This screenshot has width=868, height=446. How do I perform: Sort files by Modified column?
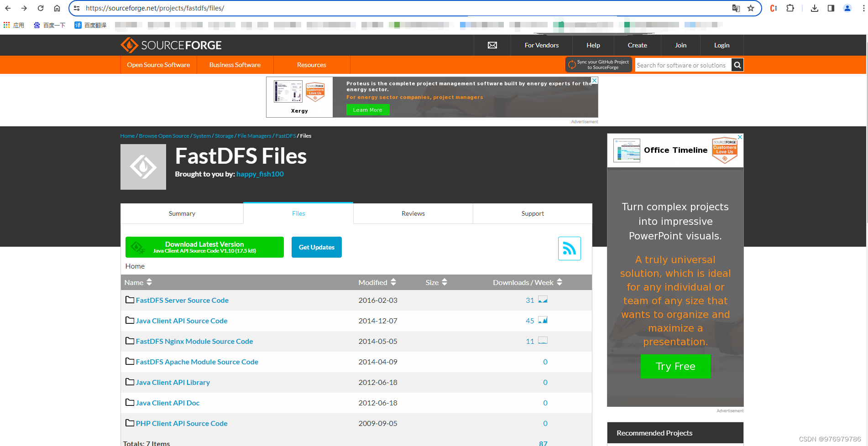(x=377, y=282)
